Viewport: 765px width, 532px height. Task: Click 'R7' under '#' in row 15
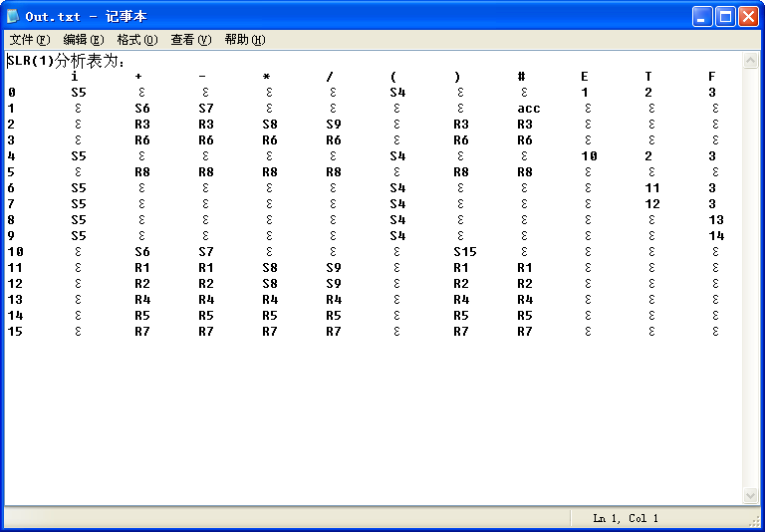point(525,332)
